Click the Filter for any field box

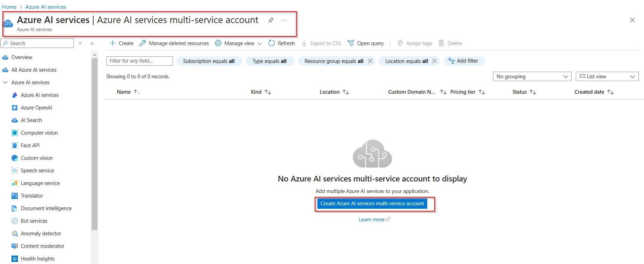(x=139, y=61)
